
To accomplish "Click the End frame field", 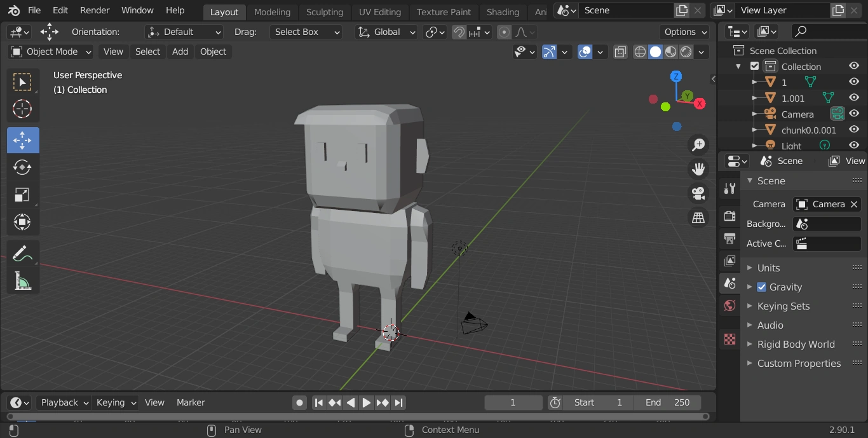I will pyautogui.click(x=667, y=402).
